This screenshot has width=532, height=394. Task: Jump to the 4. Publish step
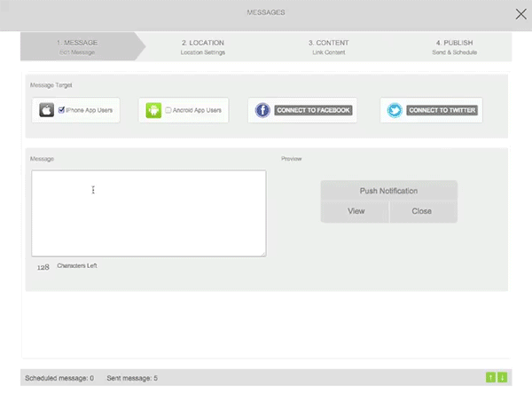[x=454, y=46]
